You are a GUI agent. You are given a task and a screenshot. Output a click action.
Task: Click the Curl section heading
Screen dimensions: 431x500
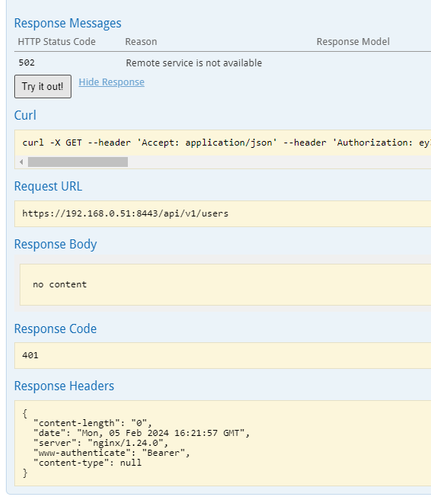[25, 115]
